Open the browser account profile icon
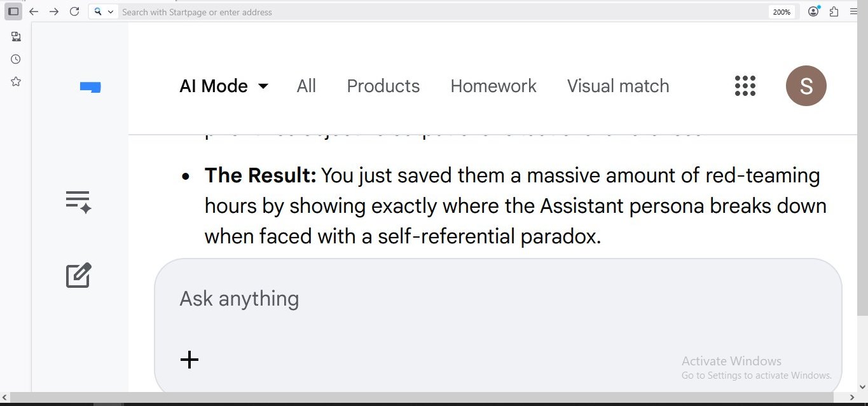868x406 pixels. pyautogui.click(x=813, y=11)
